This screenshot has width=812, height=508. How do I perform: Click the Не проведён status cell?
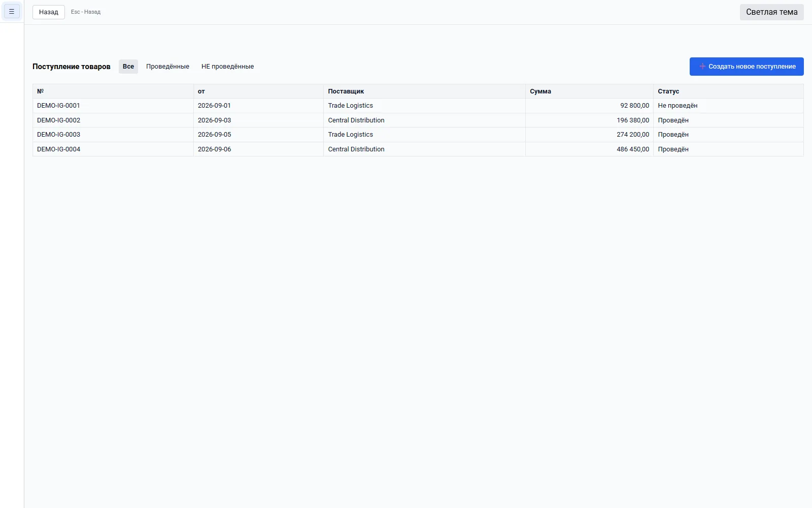pyautogui.click(x=728, y=106)
